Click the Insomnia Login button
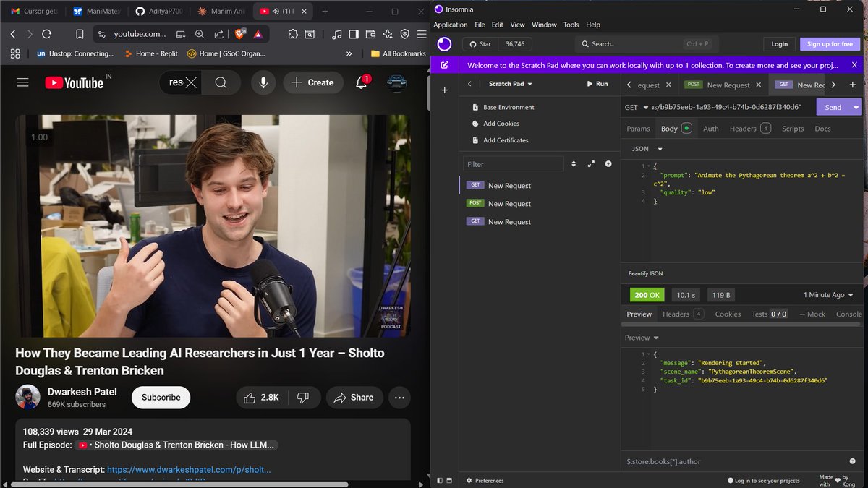The width and height of the screenshot is (868, 488). pyautogui.click(x=779, y=44)
